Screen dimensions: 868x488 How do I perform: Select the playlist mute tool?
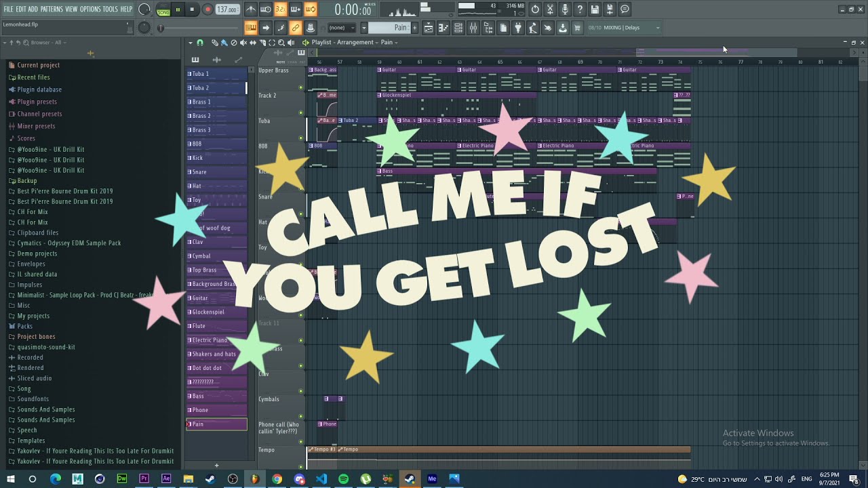click(243, 43)
